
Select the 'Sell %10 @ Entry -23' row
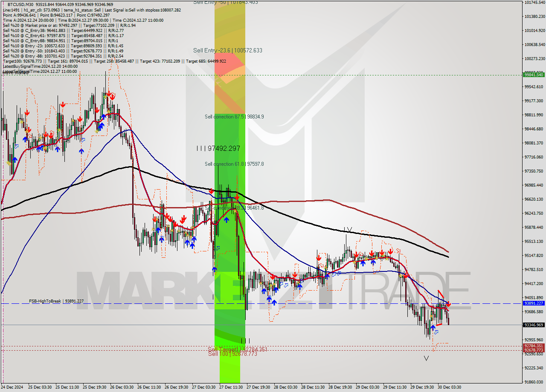[63, 46]
